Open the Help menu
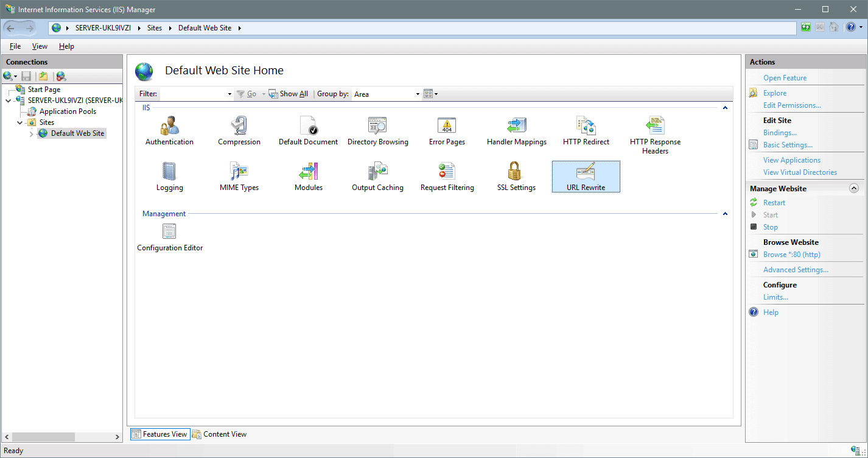868x458 pixels. tap(66, 46)
